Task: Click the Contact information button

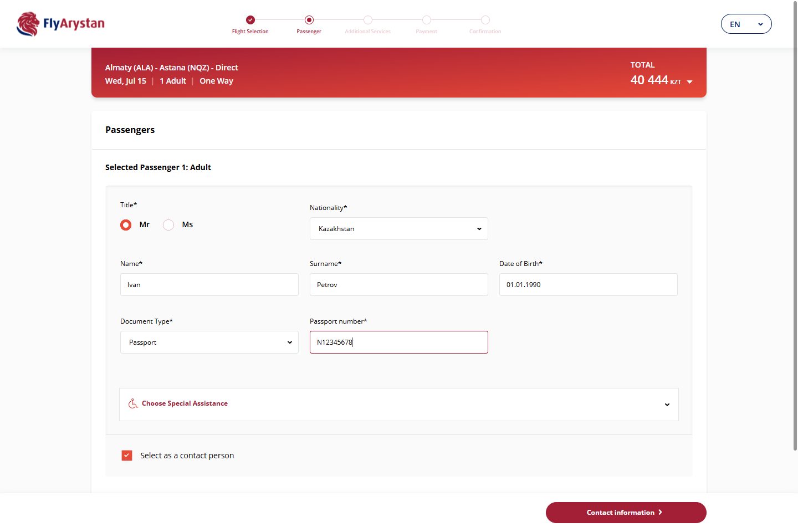Action: pos(626,513)
